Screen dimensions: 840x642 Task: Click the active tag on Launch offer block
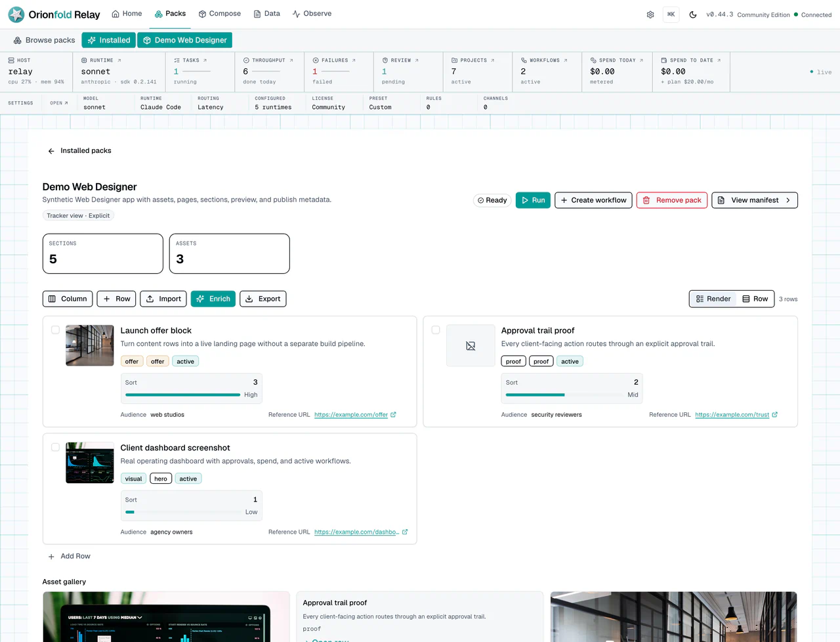[185, 362]
